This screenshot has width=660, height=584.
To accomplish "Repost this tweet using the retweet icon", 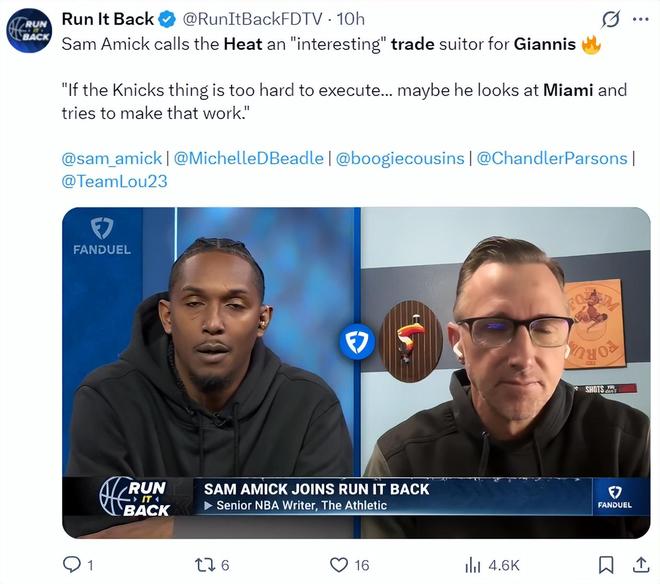I will 203,565.
